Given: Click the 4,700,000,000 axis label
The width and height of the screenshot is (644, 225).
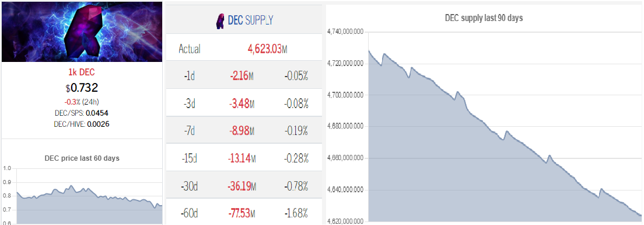Looking at the screenshot, I should [x=345, y=95].
